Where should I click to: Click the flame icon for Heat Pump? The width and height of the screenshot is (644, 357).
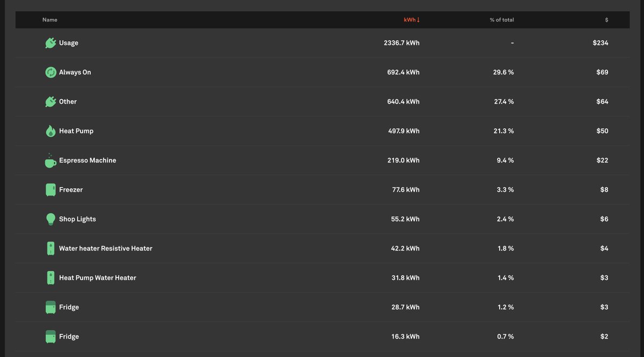point(50,131)
